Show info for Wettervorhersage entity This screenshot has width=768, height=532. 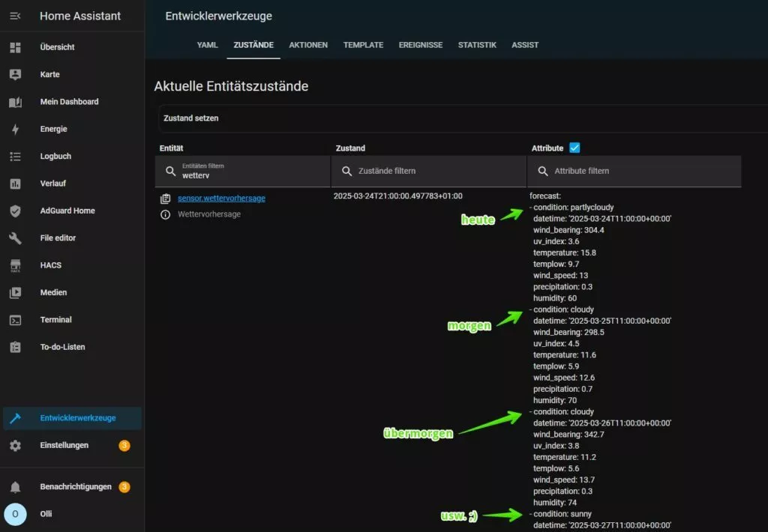(166, 214)
